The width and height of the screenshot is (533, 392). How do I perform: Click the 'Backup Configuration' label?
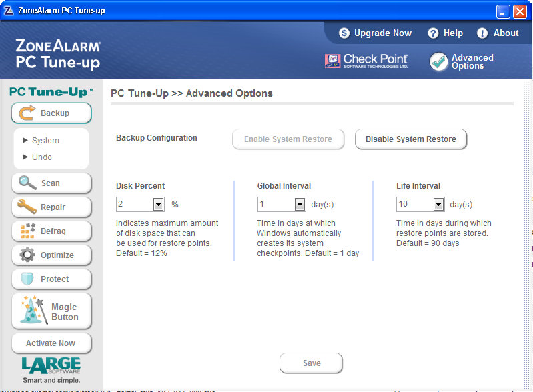coord(156,138)
